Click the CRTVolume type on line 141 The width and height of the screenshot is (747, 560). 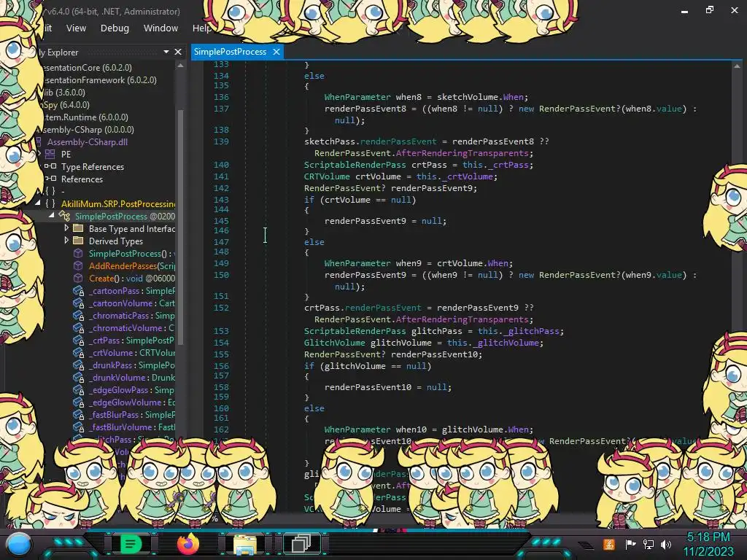click(327, 176)
